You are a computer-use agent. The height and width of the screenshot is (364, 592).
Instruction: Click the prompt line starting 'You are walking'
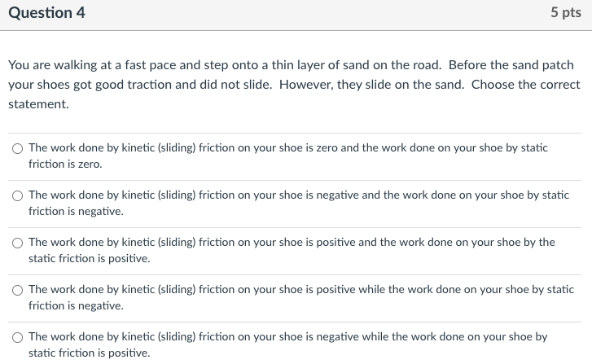tap(291, 65)
